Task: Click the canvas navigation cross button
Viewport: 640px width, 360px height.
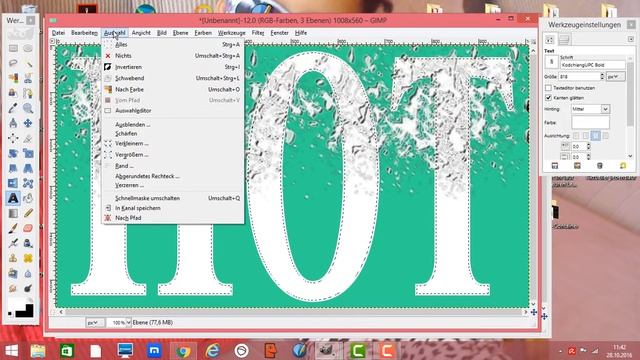Action: tap(533, 312)
